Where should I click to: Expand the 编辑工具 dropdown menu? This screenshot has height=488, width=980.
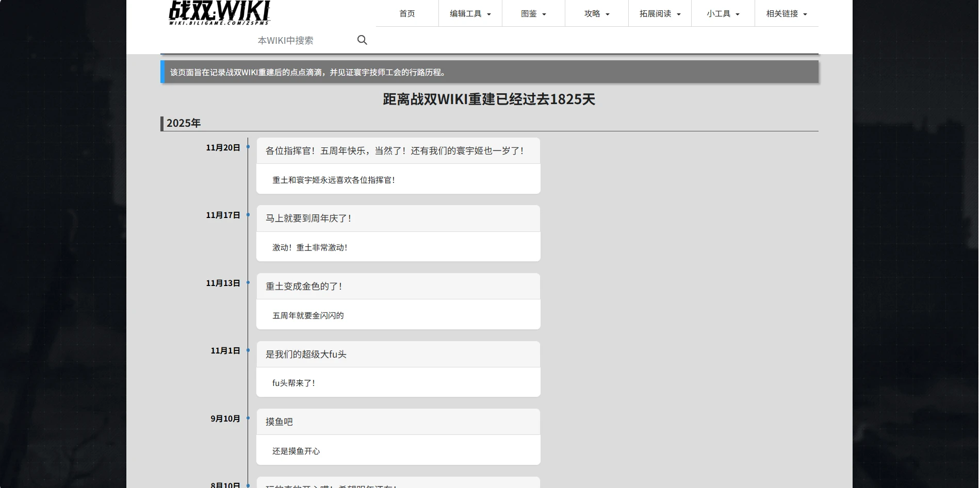click(x=470, y=14)
